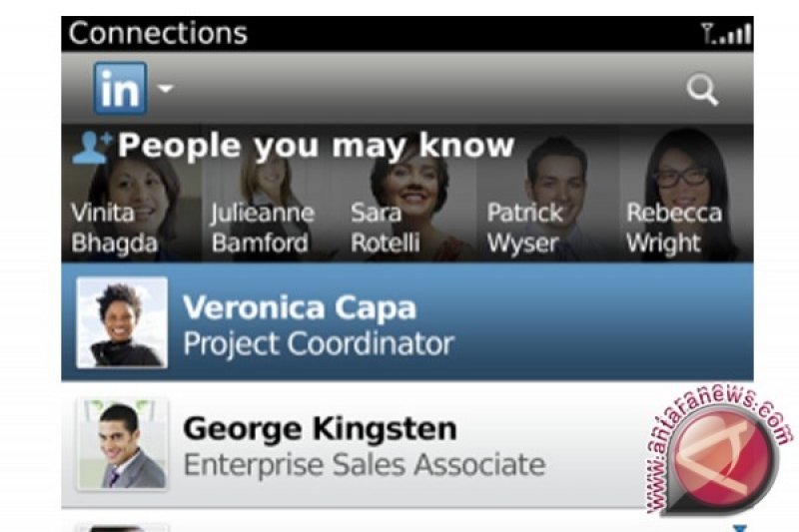Click the Enterprise Sales Associate subtitle
The height and width of the screenshot is (532, 799).
pyautogui.click(x=365, y=464)
